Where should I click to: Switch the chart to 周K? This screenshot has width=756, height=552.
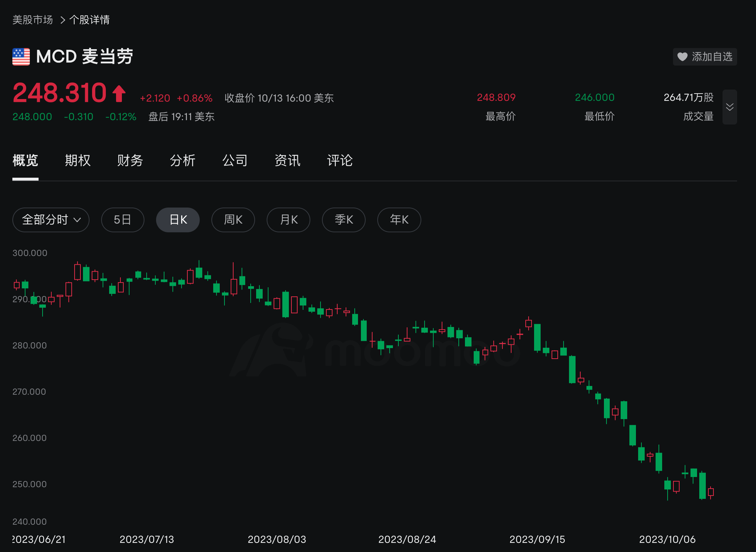pos(233,220)
